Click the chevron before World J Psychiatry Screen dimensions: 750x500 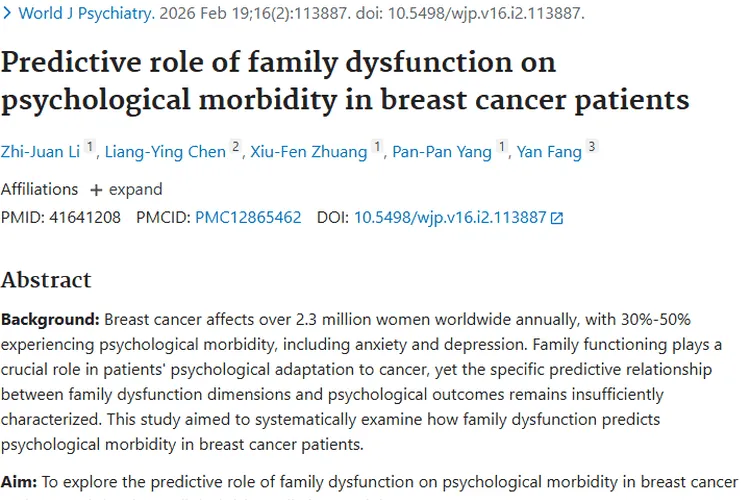pos(7,14)
